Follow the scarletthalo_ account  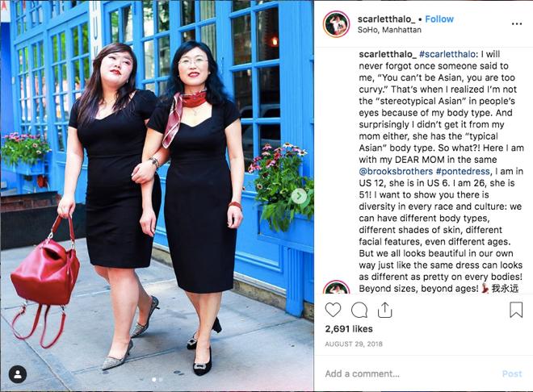pyautogui.click(x=439, y=19)
